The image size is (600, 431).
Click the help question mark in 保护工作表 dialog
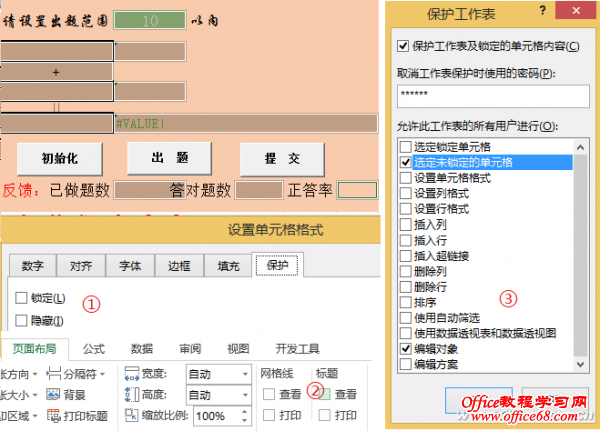543,10
